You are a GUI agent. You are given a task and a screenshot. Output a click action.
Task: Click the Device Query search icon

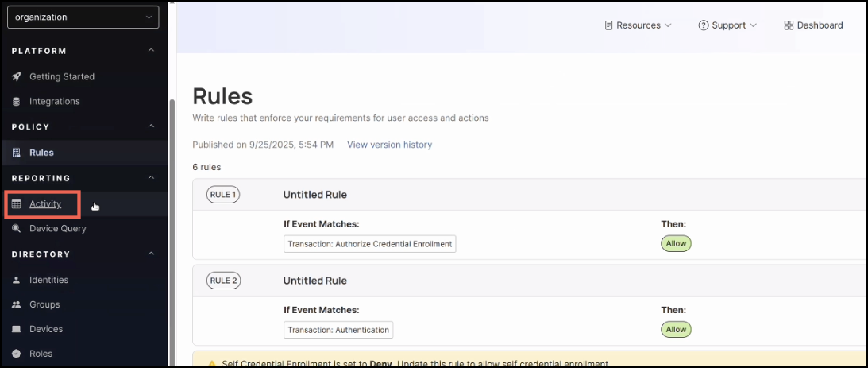pos(17,229)
